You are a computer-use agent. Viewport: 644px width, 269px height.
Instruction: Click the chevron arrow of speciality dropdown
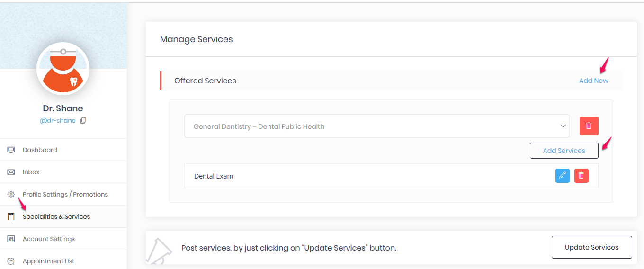pyautogui.click(x=563, y=126)
